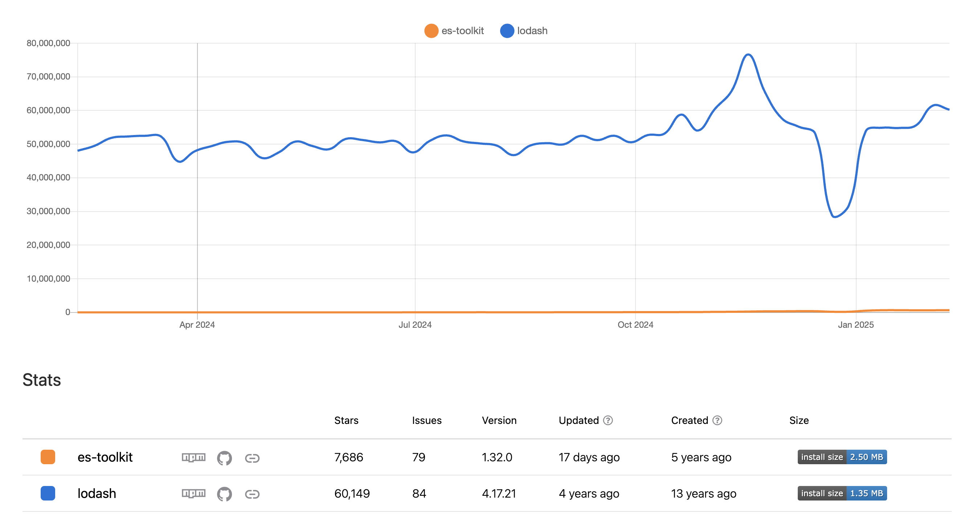Click help icon next to Created
Image resolution: width=980 pixels, height=527 pixels.
717,420
